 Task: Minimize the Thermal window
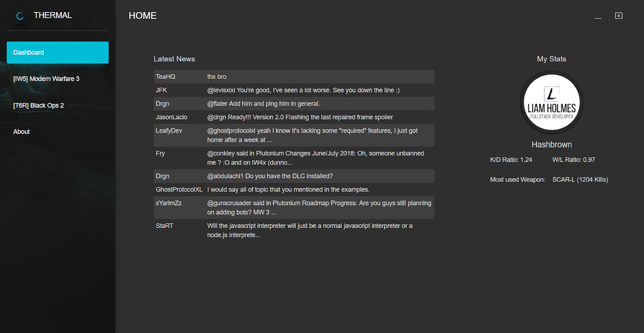598,16
